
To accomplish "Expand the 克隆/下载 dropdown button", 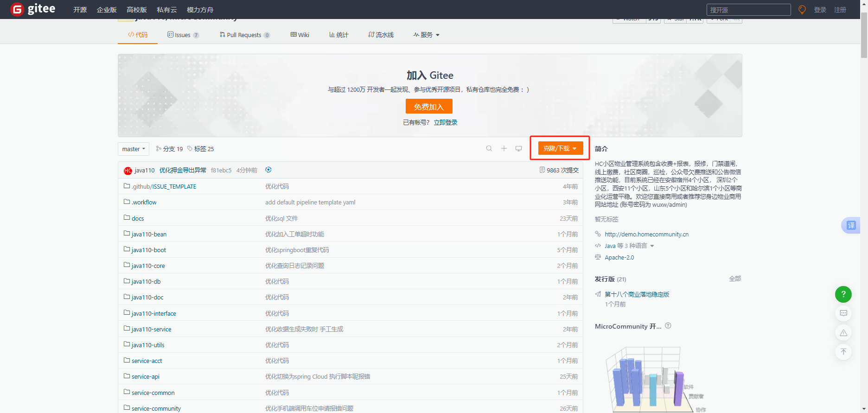I will tap(561, 148).
